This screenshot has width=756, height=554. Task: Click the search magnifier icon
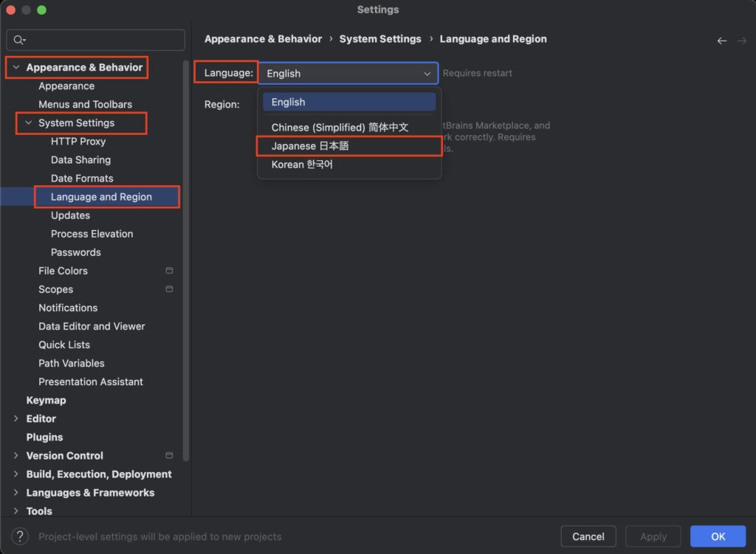[x=18, y=40]
